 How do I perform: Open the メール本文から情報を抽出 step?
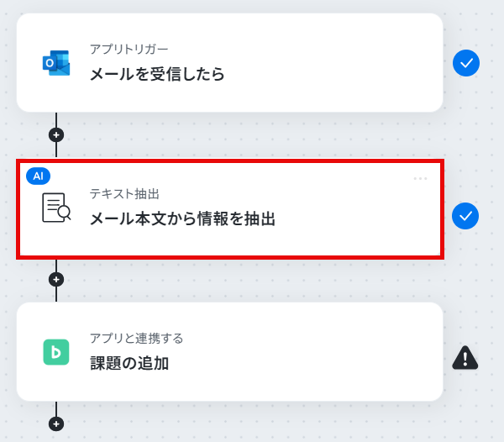(230, 209)
